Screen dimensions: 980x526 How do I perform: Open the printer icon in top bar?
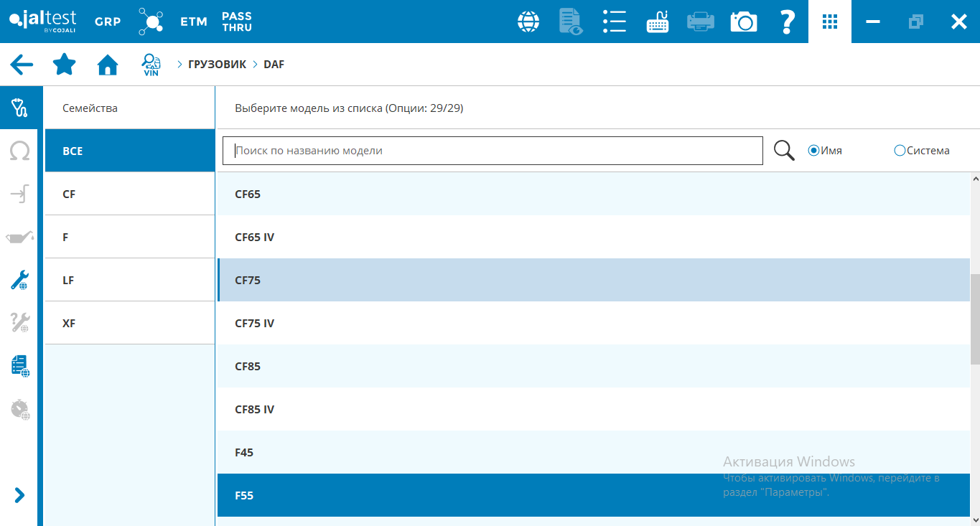click(701, 22)
